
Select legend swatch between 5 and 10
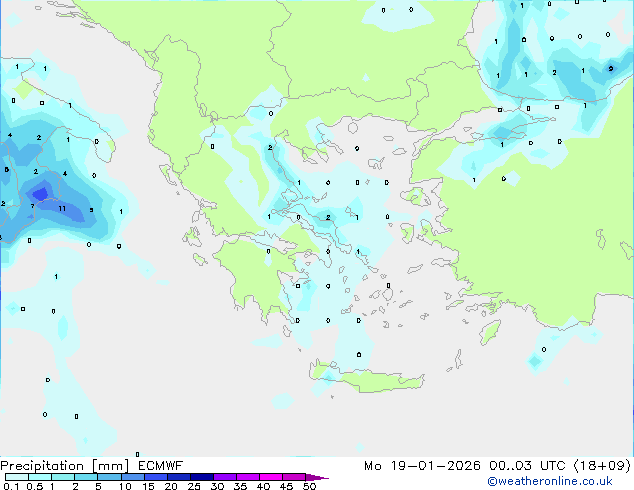109,477
